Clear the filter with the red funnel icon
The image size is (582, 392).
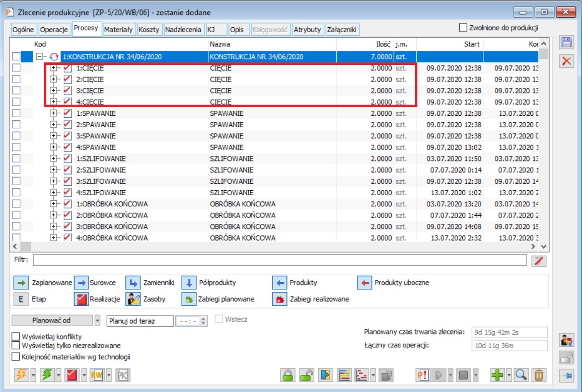click(x=539, y=260)
